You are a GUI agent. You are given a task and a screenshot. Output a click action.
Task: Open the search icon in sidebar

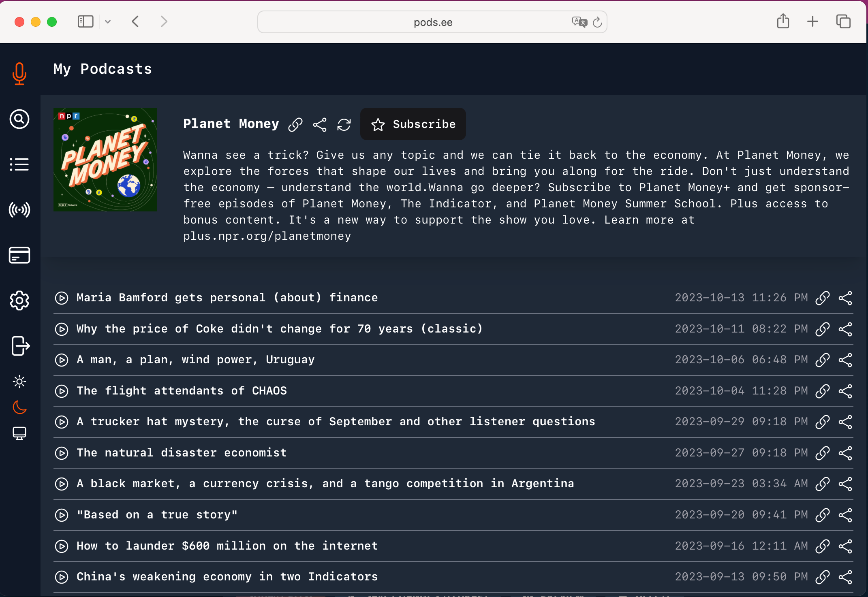pyautogui.click(x=19, y=119)
